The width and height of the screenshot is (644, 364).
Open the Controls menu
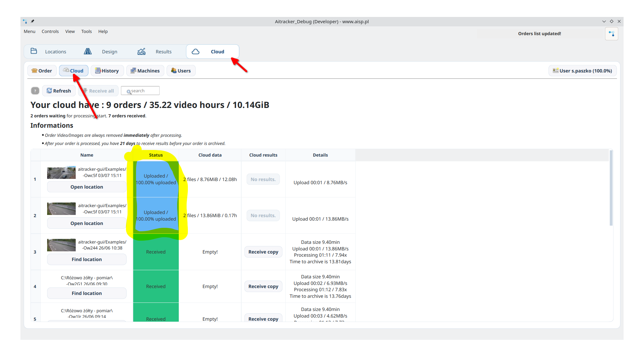pyautogui.click(x=50, y=31)
